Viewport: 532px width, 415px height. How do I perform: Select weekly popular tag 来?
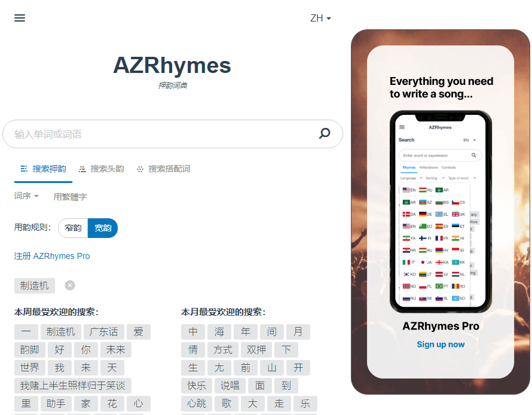pyautogui.click(x=86, y=368)
